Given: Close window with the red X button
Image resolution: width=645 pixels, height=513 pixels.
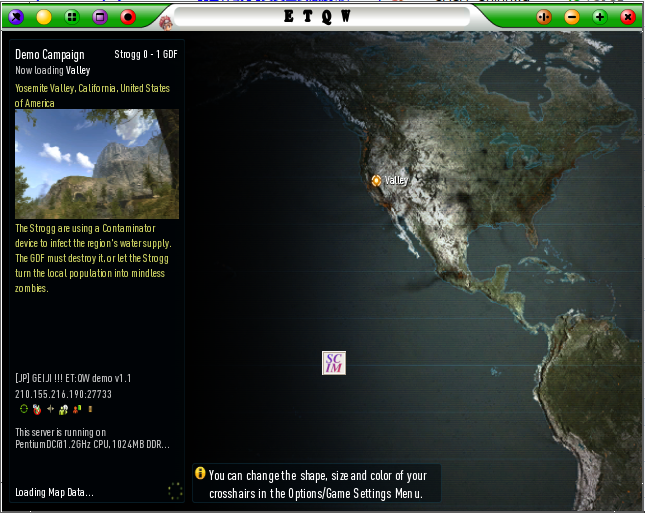Looking at the screenshot, I should point(628,17).
